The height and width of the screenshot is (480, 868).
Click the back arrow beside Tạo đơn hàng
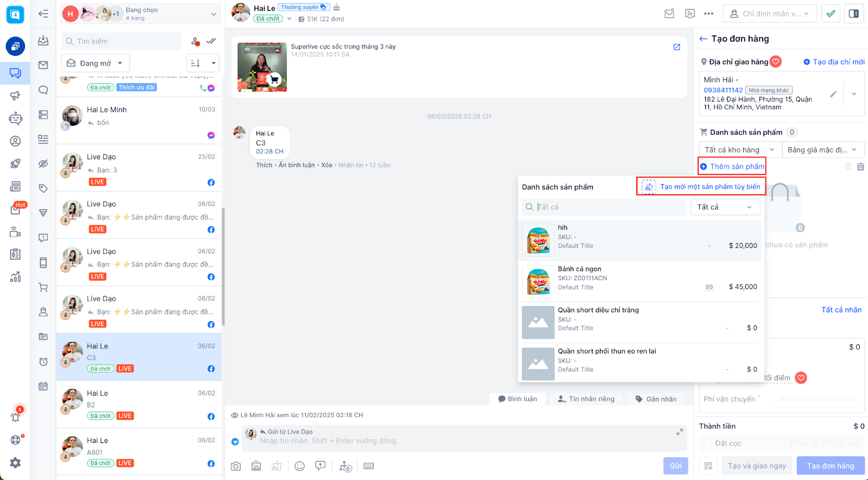(x=703, y=39)
